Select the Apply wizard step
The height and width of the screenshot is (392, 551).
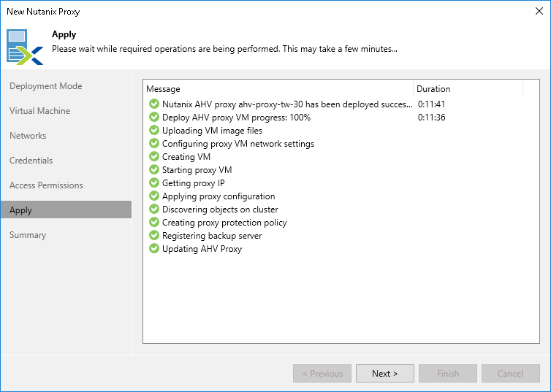pos(66,210)
